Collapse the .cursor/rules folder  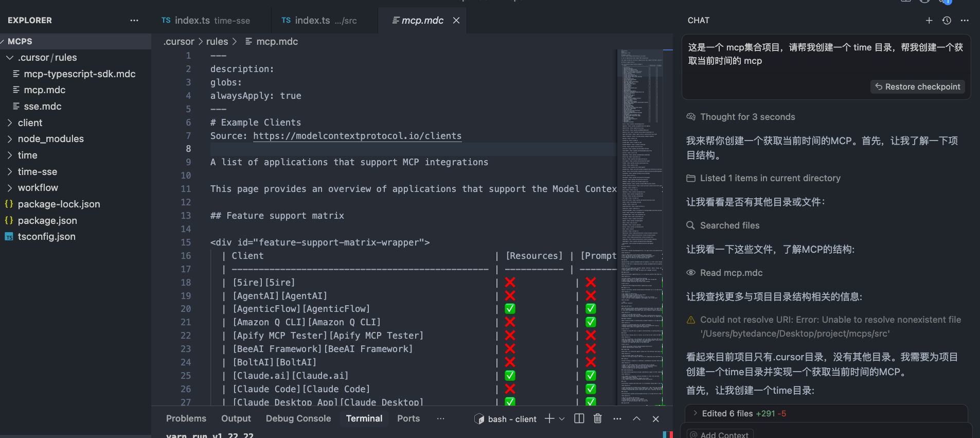tap(10, 58)
